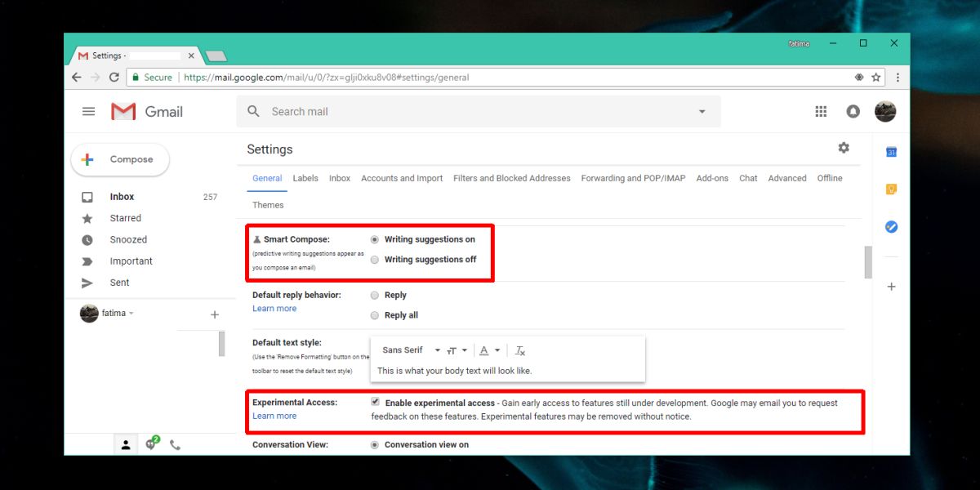980x490 pixels.
Task: Open the text size dropdown
Action: tap(457, 350)
